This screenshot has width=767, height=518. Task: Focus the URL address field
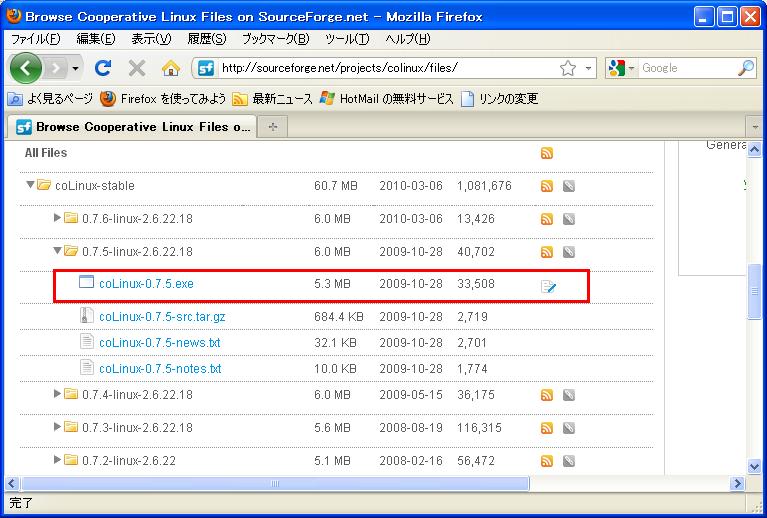click(386, 68)
